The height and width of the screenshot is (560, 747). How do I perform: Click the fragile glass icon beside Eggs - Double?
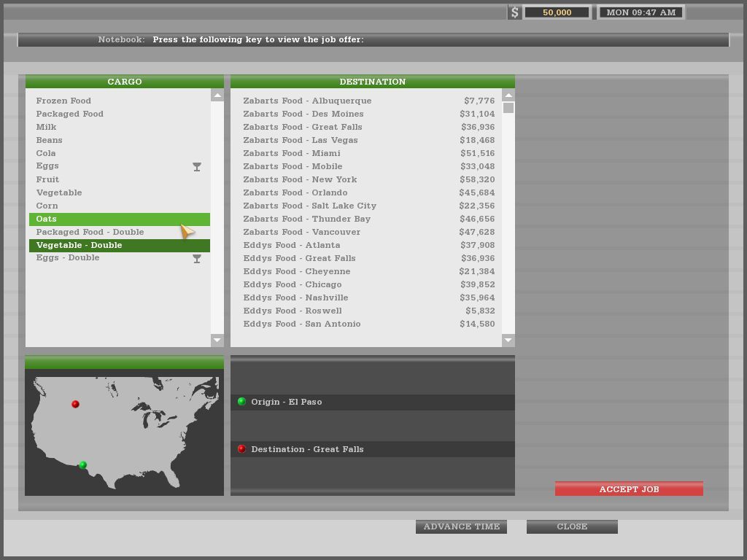196,259
